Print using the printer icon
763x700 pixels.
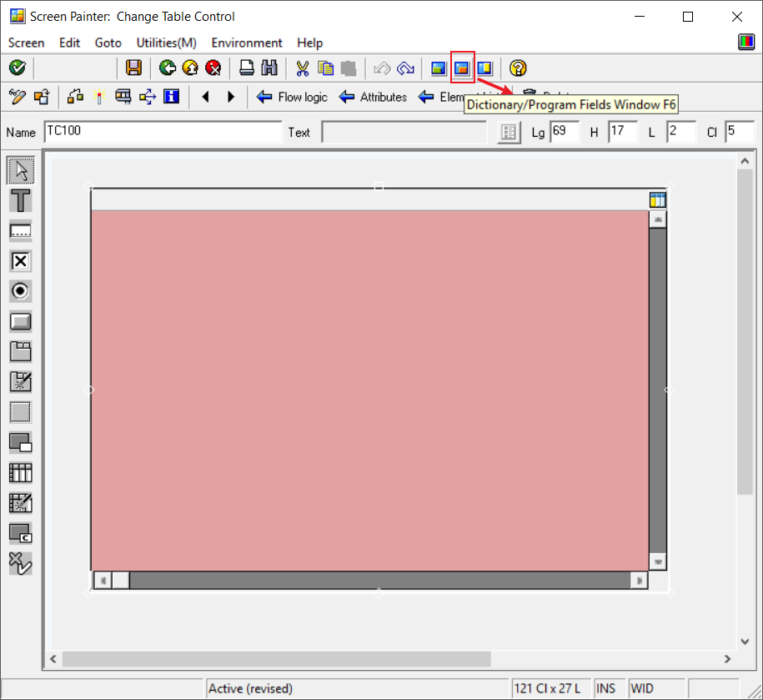pos(246,68)
